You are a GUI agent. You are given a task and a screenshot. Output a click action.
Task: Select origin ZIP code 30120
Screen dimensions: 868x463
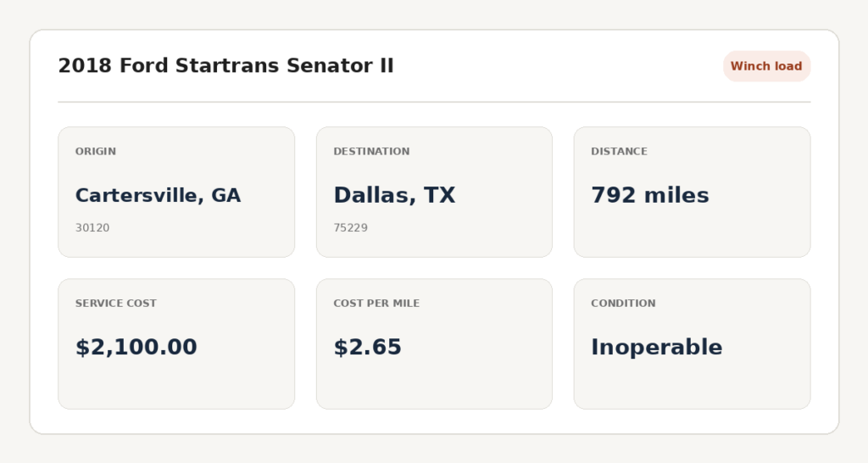click(92, 227)
